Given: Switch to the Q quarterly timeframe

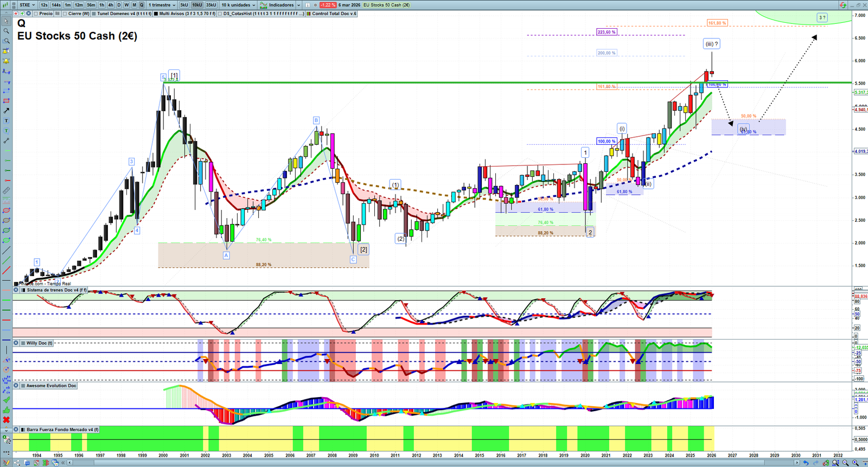Looking at the screenshot, I should tap(142, 5).
